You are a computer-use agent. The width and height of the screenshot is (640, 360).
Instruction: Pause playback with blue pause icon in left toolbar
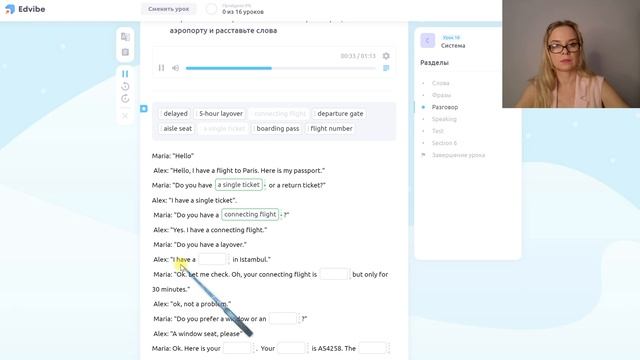(x=125, y=74)
